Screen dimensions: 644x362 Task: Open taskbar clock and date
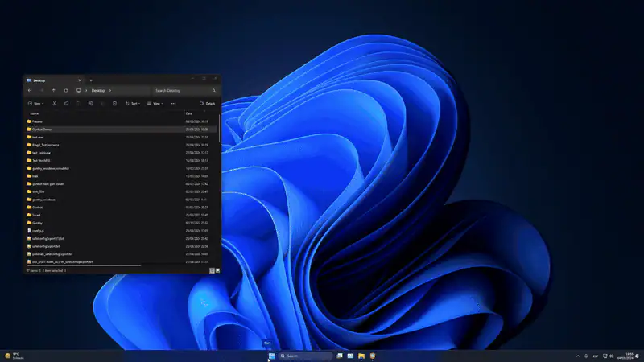click(x=625, y=356)
